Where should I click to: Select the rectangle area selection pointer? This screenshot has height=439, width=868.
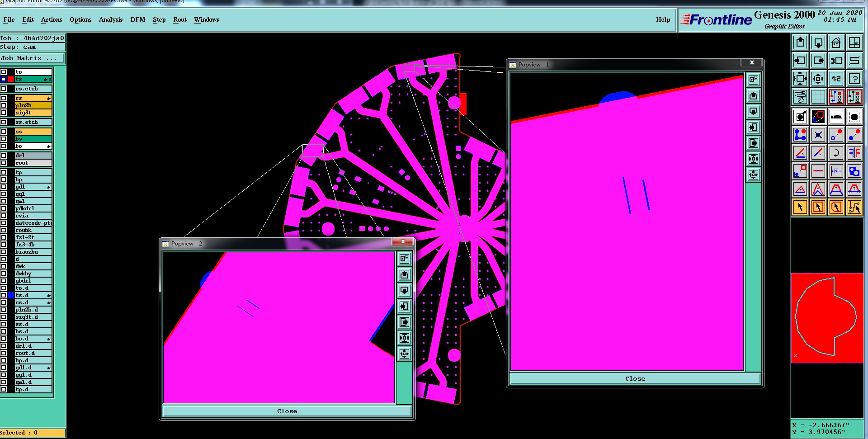pyautogui.click(x=818, y=207)
